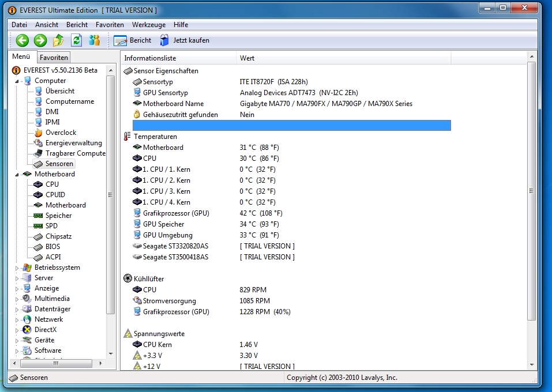Click the main list scroll down arrow

531,365
